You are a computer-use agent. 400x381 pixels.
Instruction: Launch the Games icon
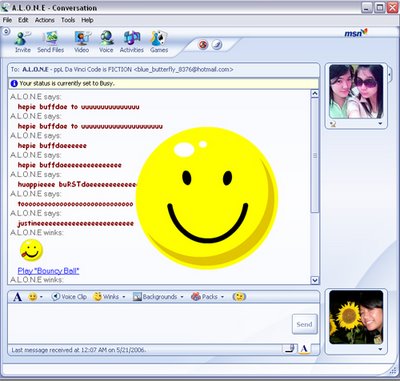159,42
